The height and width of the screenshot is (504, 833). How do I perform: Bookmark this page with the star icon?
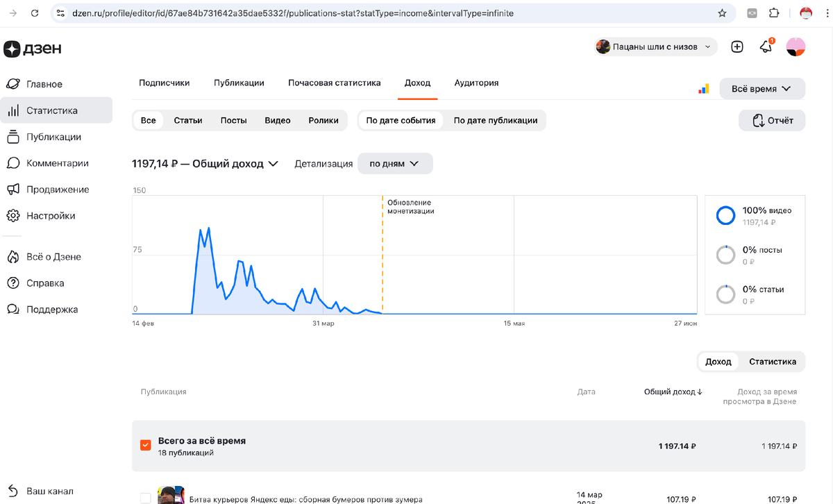pyautogui.click(x=722, y=12)
